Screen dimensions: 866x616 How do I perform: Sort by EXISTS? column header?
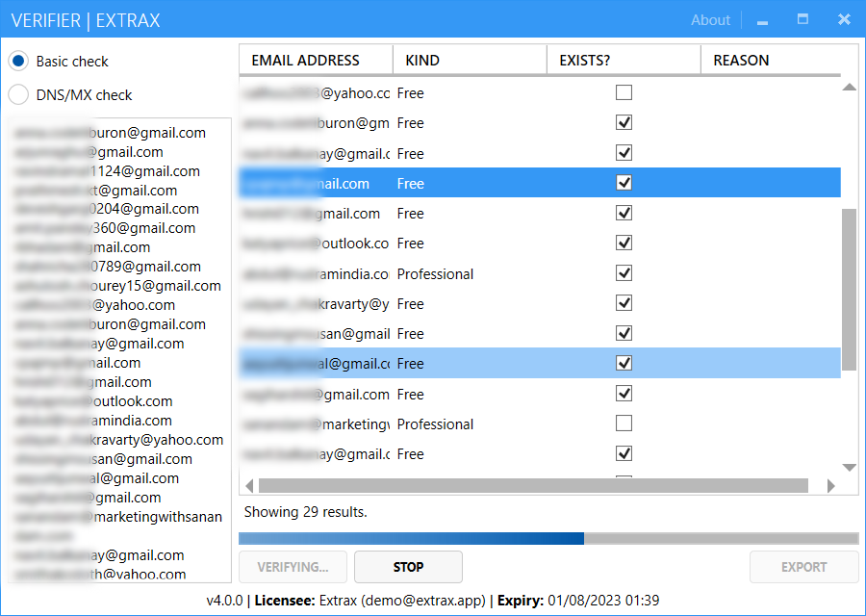[624, 60]
